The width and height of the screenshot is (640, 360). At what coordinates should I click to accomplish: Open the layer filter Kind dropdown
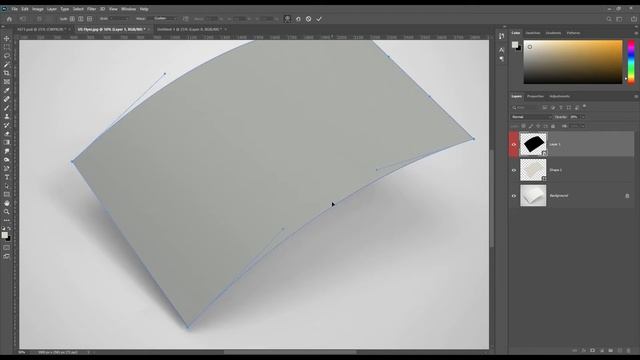tap(525, 107)
